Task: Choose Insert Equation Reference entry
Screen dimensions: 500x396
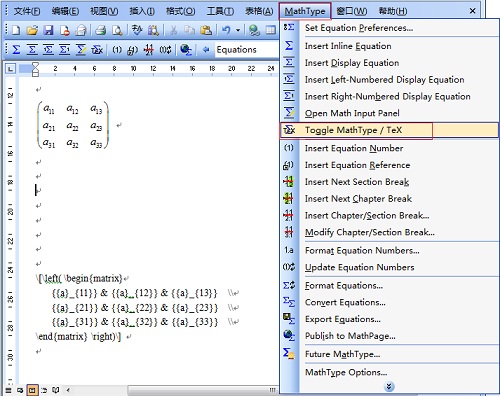Action: (389, 165)
